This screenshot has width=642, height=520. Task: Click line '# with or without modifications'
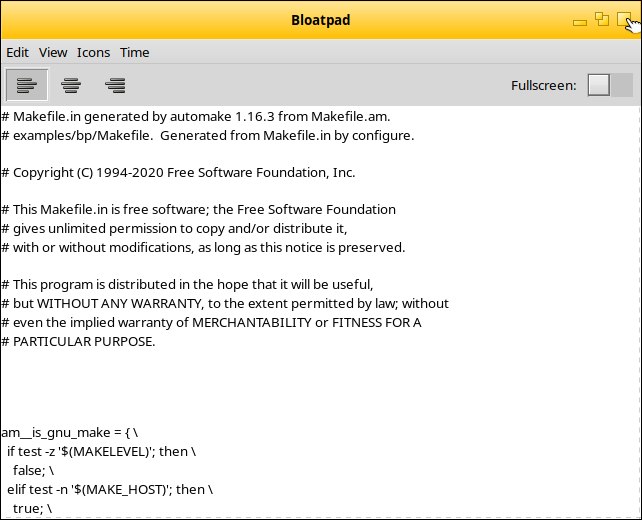tap(203, 247)
